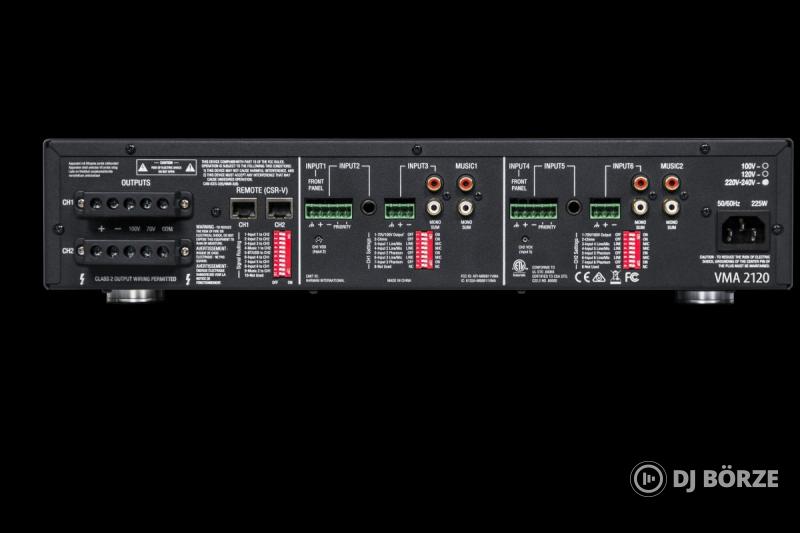The width and height of the screenshot is (800, 533).
Task: Select the filled 220V-240V voltage indicator
Action: 765,182
